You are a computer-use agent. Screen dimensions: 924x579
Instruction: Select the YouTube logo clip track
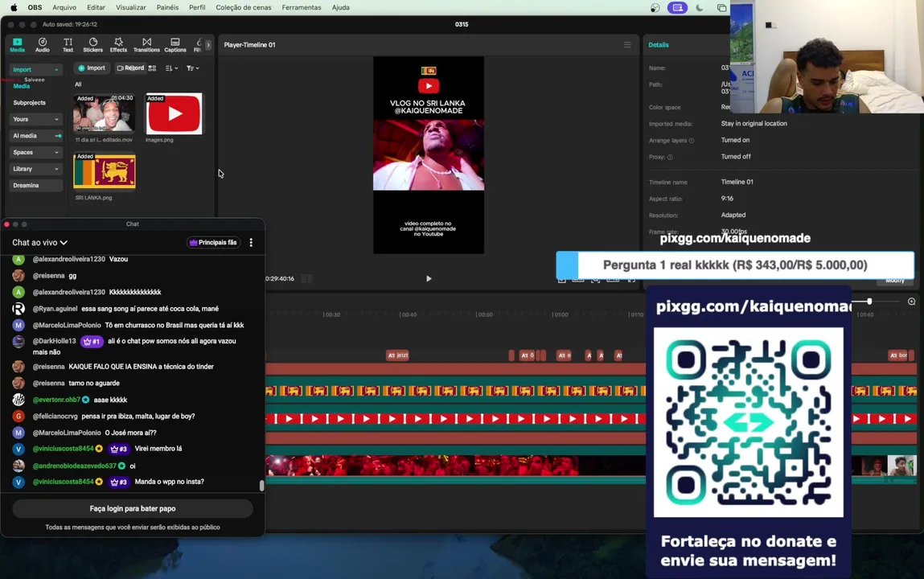tap(455, 419)
